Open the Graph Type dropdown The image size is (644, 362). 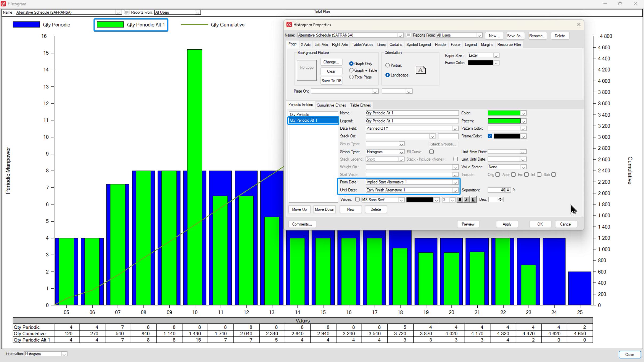pyautogui.click(x=401, y=152)
